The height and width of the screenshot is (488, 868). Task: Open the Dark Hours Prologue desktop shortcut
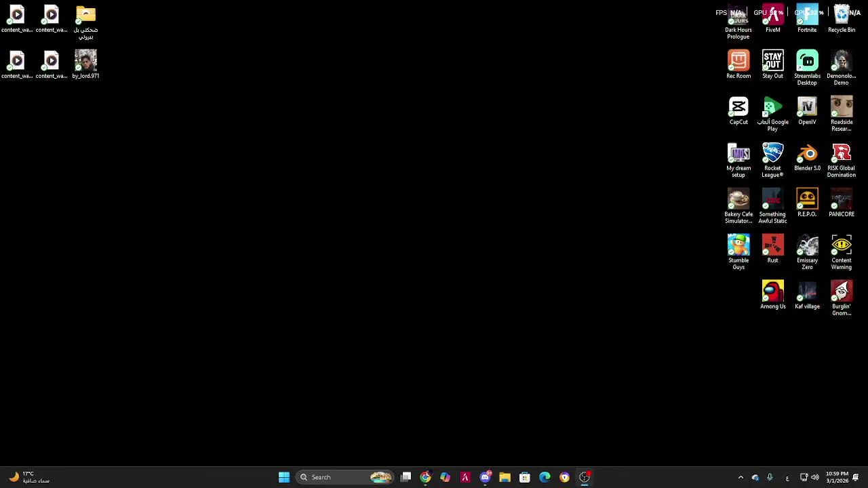click(738, 22)
